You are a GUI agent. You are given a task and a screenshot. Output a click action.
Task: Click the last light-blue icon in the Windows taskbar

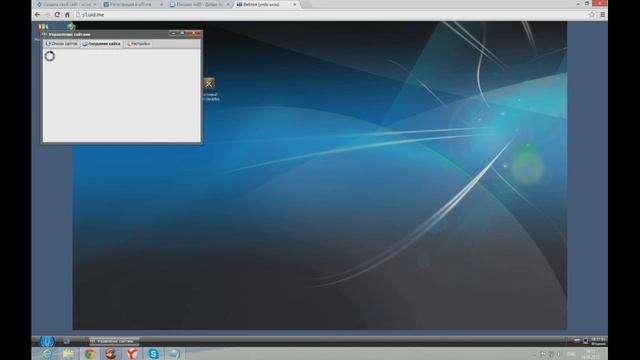point(175,354)
